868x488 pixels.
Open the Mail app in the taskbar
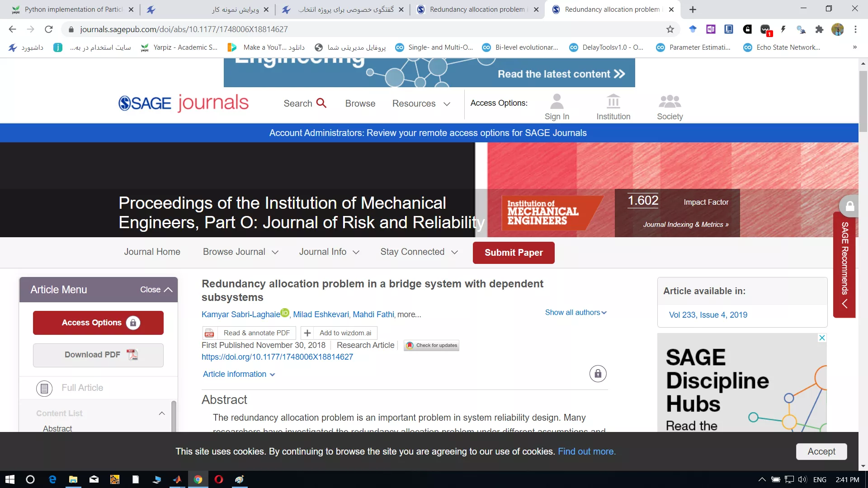94,479
